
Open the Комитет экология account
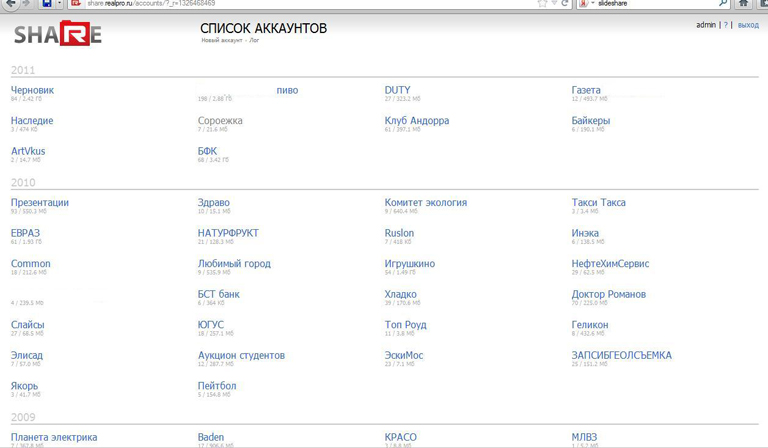coord(426,203)
